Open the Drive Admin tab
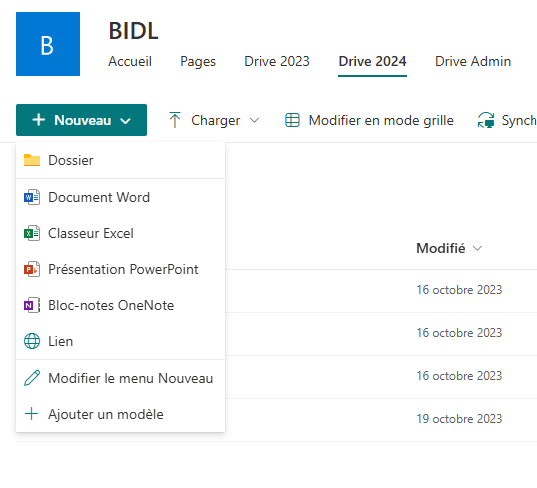Screen dimensions: 537x488 coord(473,61)
